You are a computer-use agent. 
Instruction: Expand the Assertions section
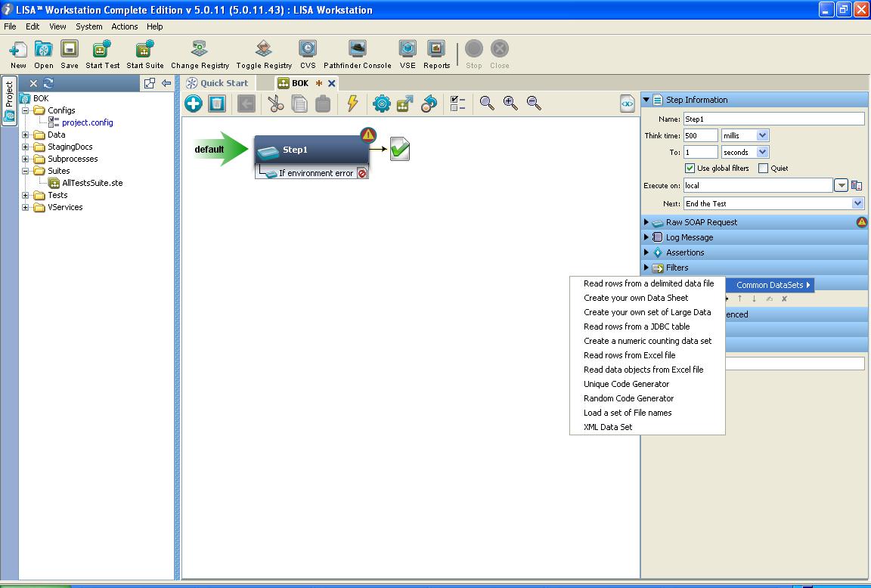pyautogui.click(x=646, y=252)
